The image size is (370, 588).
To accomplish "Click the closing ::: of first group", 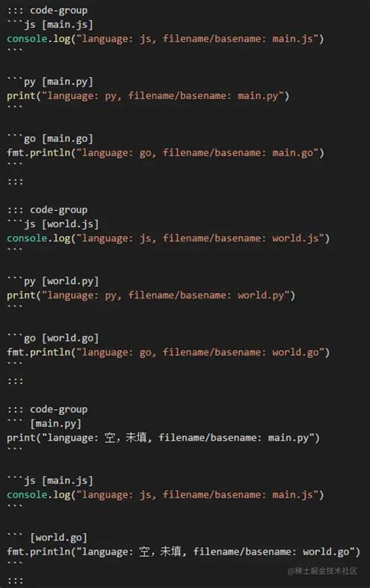I will point(15,182).
